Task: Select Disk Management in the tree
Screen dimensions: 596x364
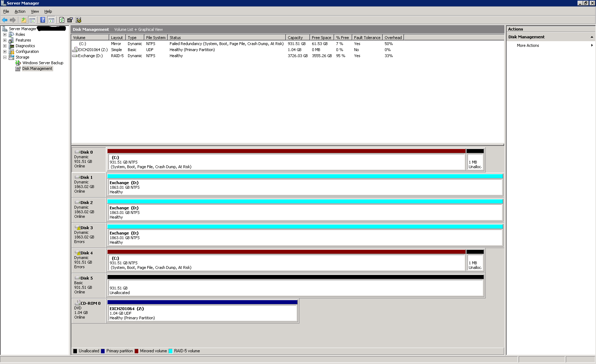Action: [x=37, y=68]
